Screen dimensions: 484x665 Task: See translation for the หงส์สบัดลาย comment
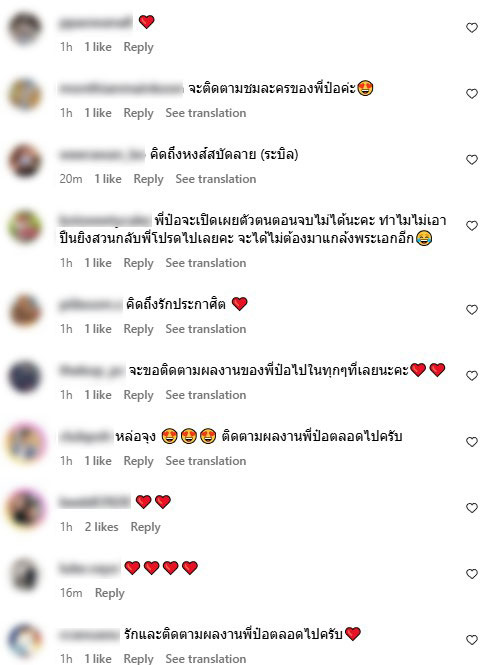coord(216,179)
